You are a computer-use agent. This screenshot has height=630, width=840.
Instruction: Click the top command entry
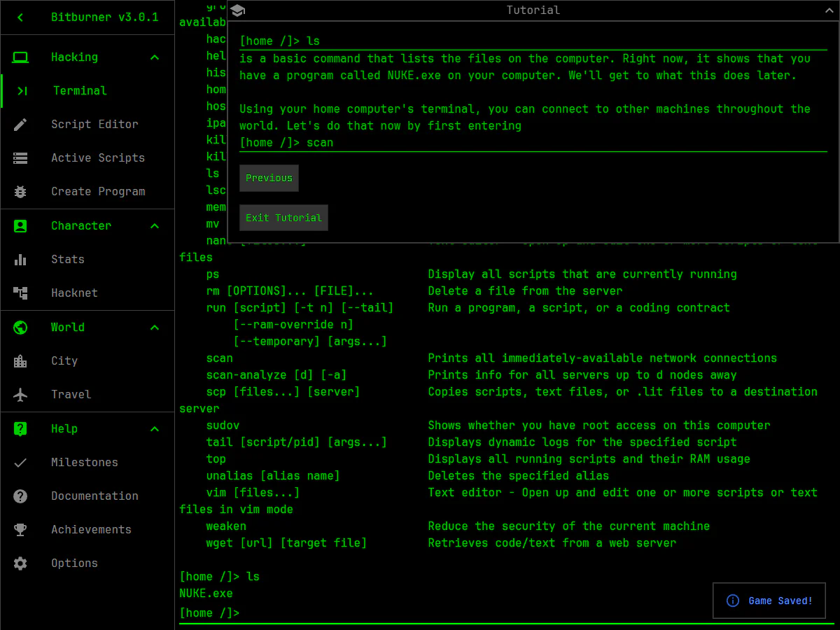[x=216, y=459]
